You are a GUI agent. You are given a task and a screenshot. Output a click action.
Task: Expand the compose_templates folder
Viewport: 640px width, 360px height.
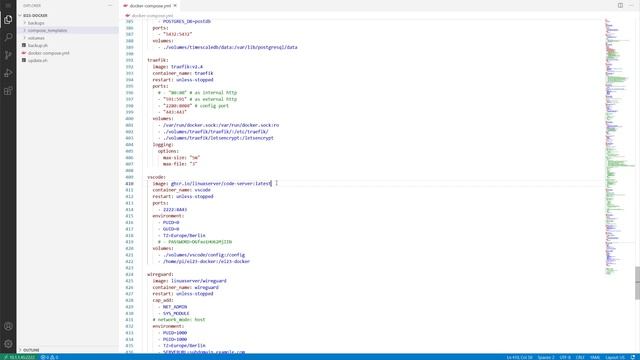click(47, 31)
